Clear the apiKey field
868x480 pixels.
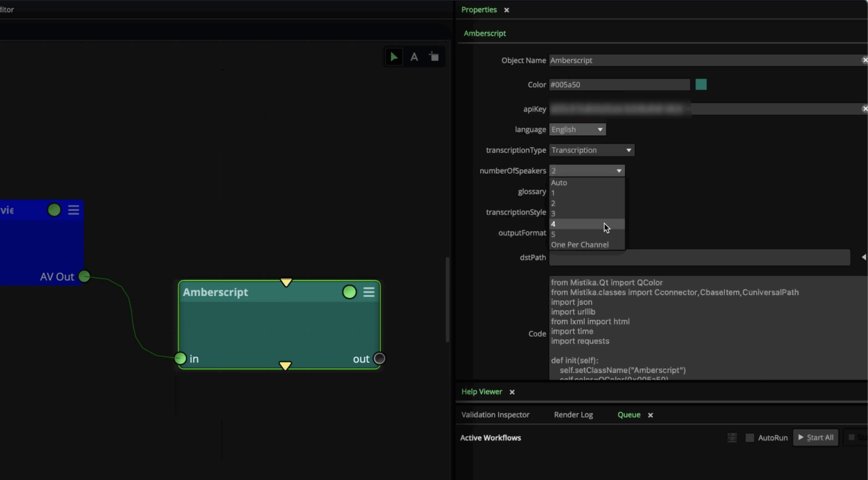[x=865, y=109]
